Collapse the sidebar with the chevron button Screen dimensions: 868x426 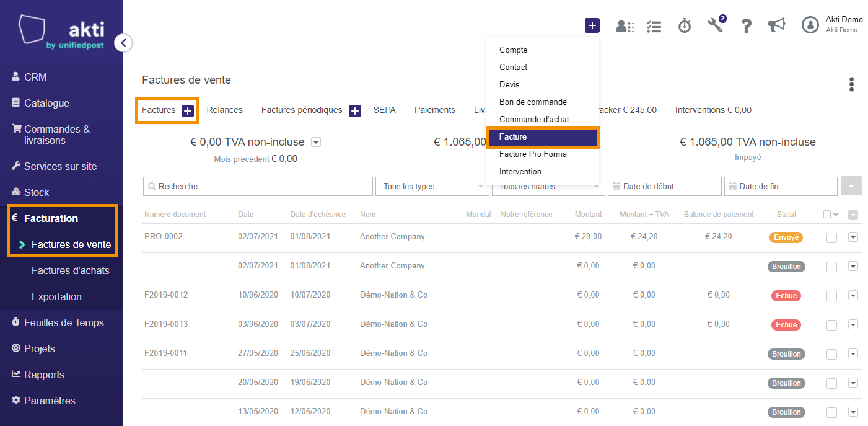123,43
